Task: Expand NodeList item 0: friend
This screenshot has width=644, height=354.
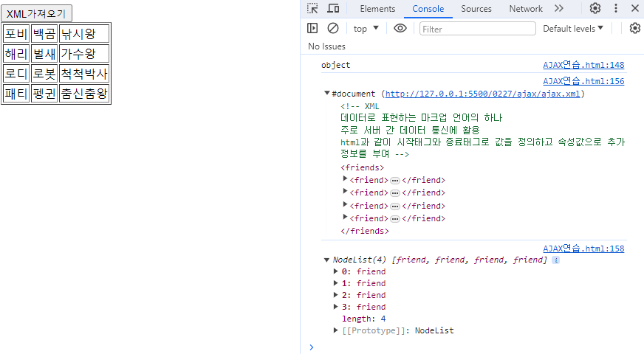Action: tap(335, 271)
